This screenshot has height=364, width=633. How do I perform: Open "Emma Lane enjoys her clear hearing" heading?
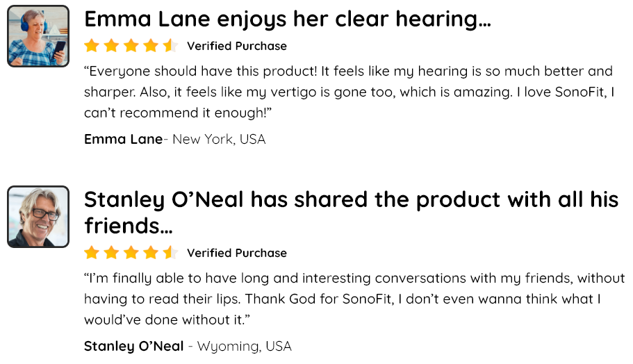point(288,19)
